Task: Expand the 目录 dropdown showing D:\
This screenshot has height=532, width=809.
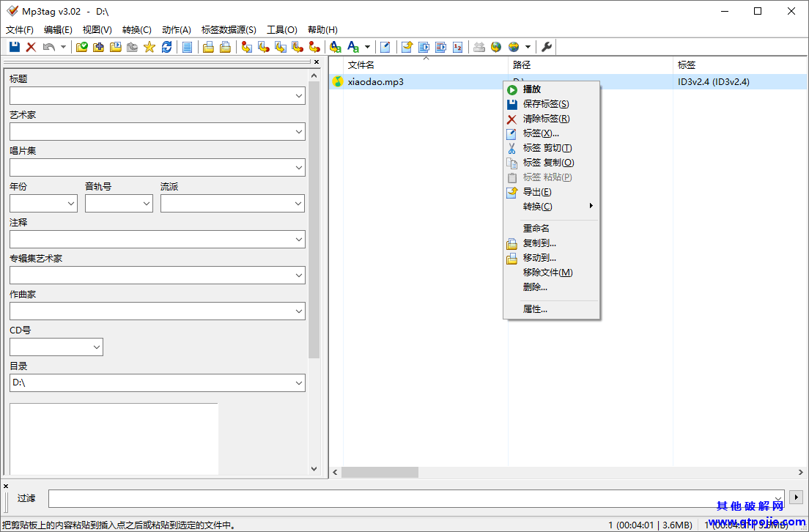Action: tap(299, 383)
